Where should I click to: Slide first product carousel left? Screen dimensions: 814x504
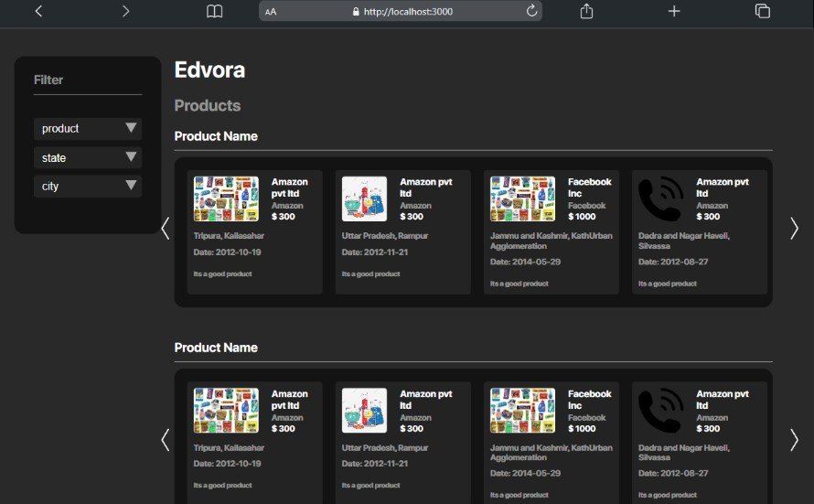165,229
